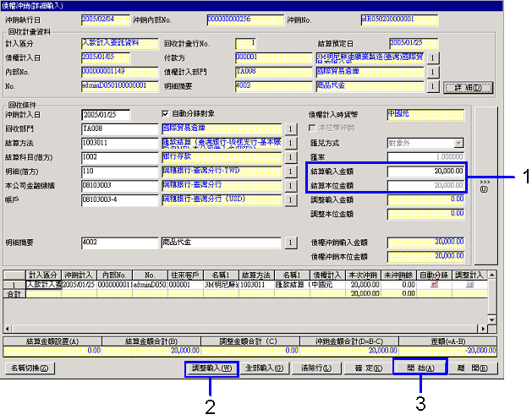
Task: Toggle 自動分錄 checkbox in grid row 1
Action: tap(435, 286)
